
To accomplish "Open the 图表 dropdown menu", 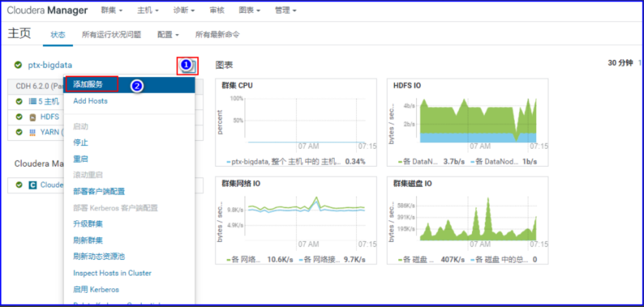I will click(x=250, y=10).
